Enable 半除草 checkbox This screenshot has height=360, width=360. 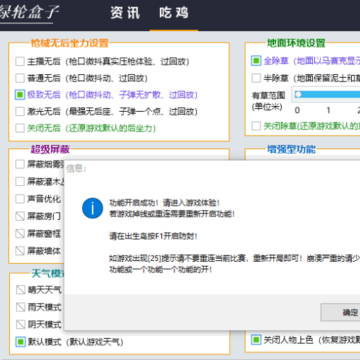tap(256, 78)
